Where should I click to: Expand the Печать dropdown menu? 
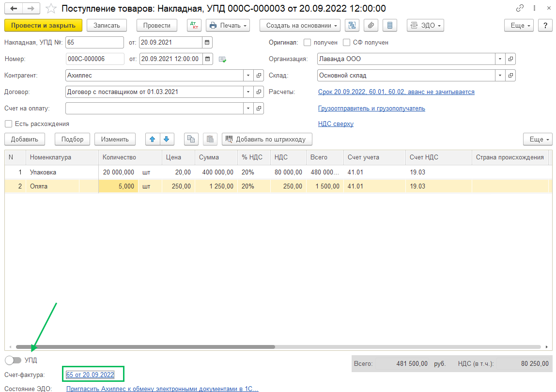[228, 25]
